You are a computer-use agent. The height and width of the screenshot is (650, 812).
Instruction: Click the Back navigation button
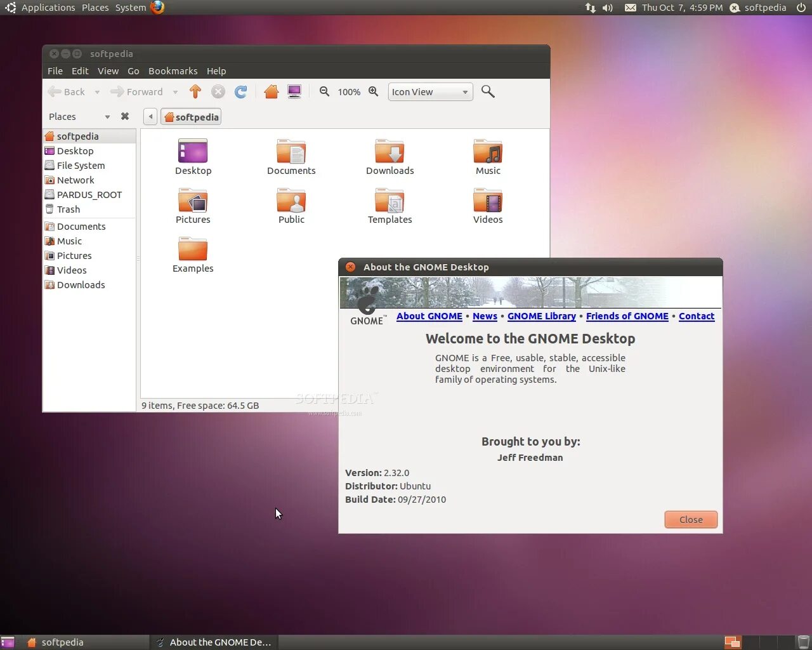pyautogui.click(x=67, y=92)
